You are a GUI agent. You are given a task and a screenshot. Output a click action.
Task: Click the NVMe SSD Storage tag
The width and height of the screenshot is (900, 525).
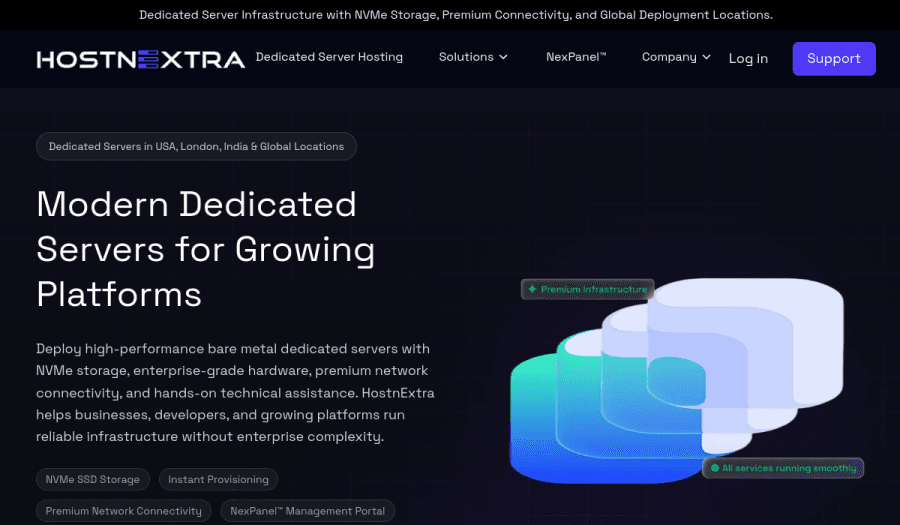click(92, 479)
